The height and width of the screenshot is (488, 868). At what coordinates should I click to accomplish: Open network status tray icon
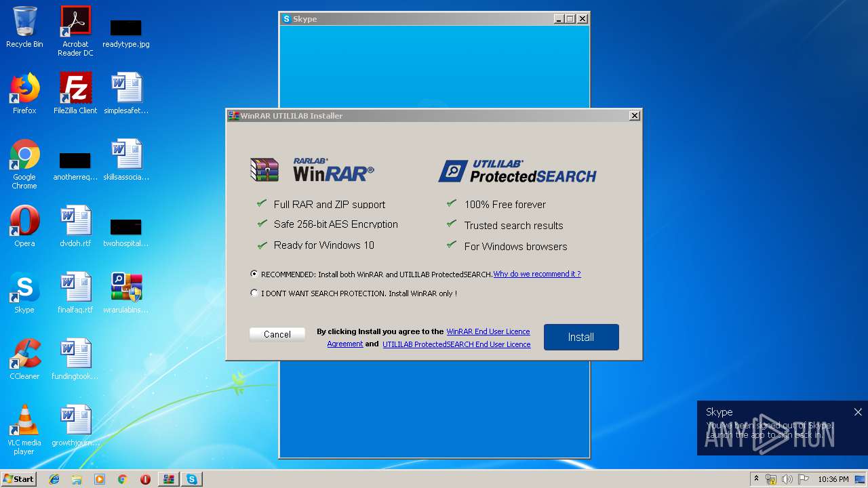point(771,479)
